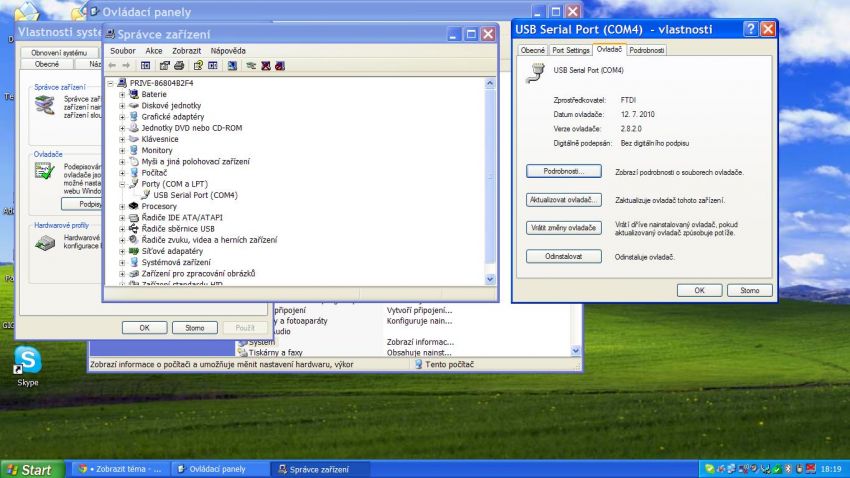Open the Skype desktop shortcut
Viewport: 850px width, 478px height.
28,366
